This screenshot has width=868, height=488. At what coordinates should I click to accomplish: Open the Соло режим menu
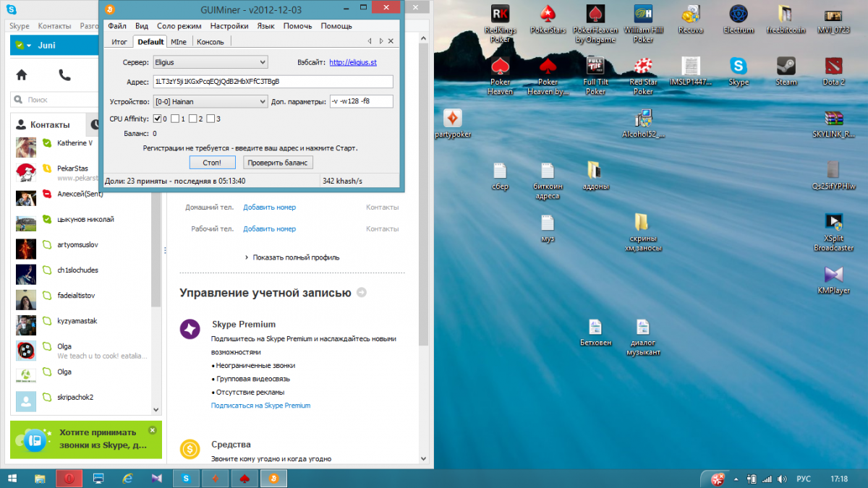179,25
